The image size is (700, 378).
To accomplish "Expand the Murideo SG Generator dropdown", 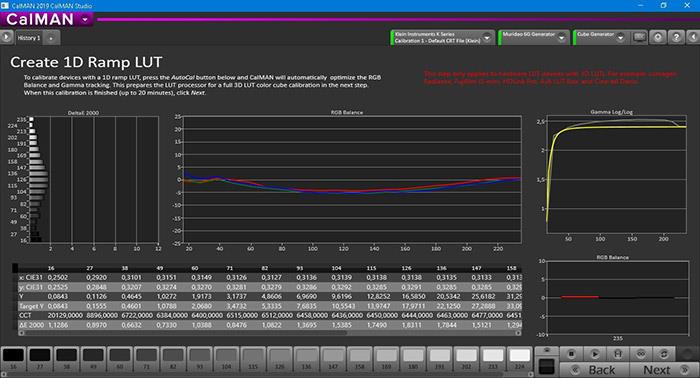I will (x=562, y=38).
